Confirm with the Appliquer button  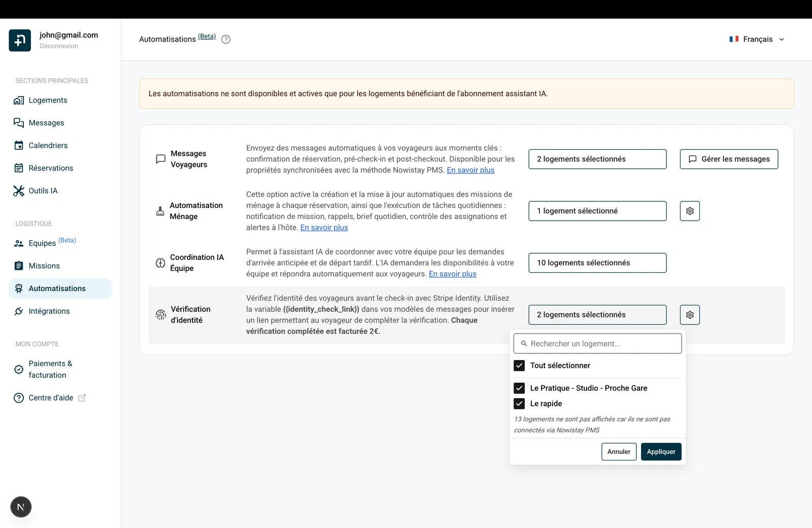click(661, 452)
